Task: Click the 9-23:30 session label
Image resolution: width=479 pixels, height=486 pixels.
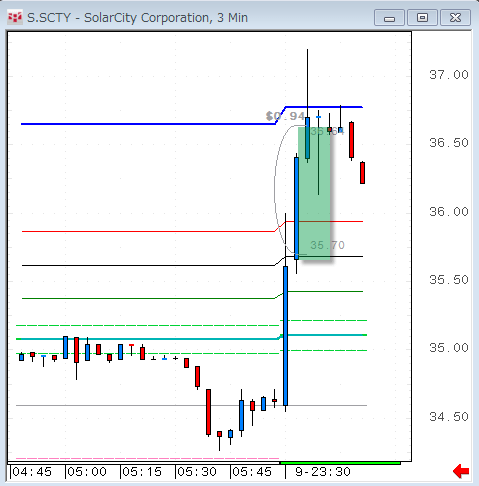Action: pos(323,472)
